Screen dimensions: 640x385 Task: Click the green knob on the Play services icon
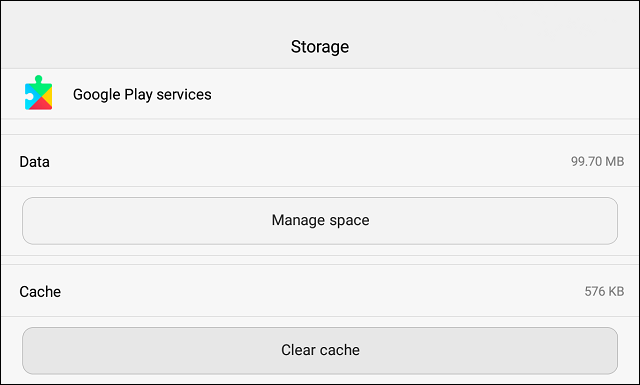[38, 79]
